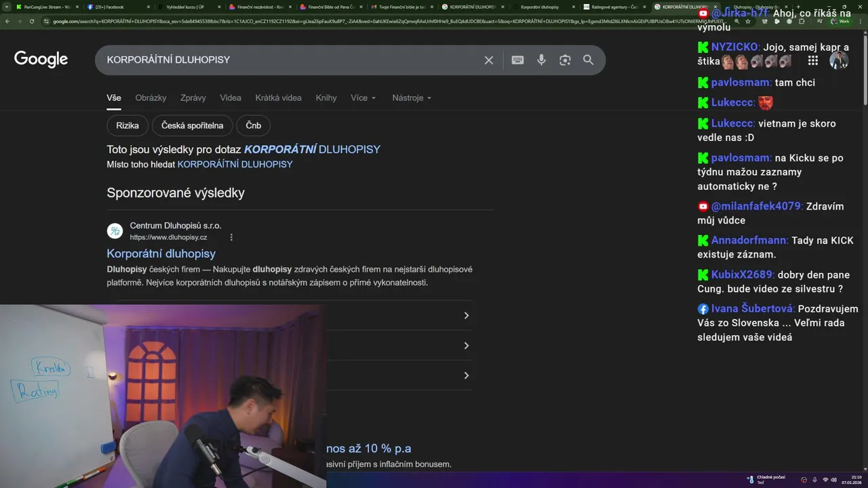Click the Centrum Dluhopisů site favicon

point(115,231)
